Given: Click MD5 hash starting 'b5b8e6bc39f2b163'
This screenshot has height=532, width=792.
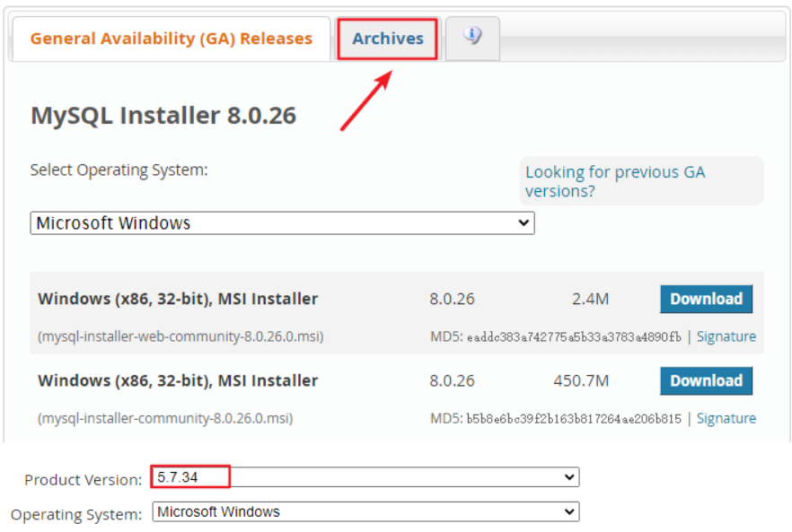Looking at the screenshot, I should (574, 419).
